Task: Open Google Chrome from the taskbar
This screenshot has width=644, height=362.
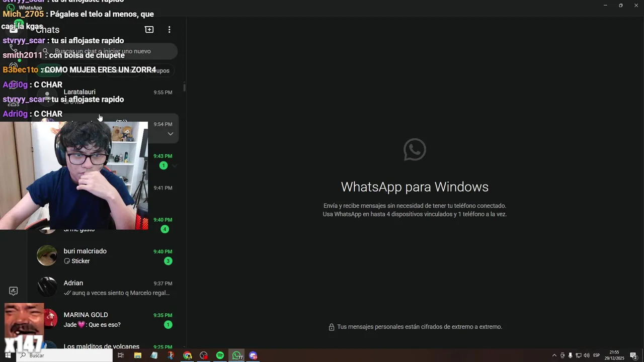Action: (x=187, y=355)
